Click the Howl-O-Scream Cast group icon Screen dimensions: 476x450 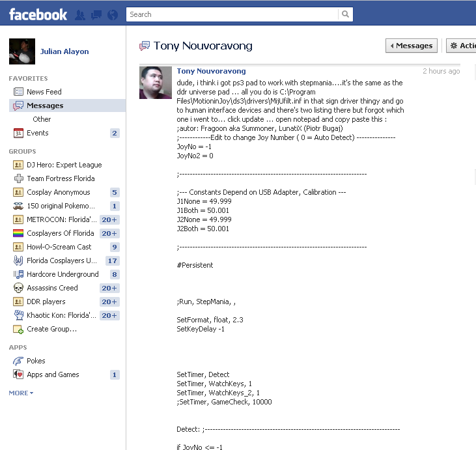[18, 247]
